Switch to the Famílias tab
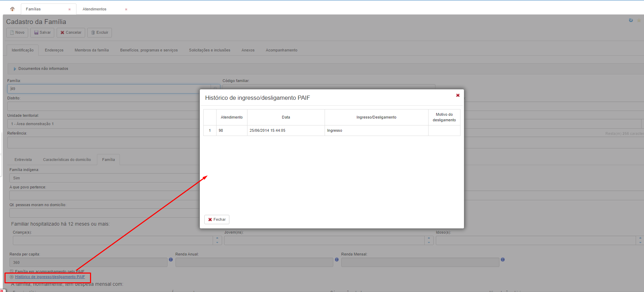The width and height of the screenshot is (644, 292). point(33,9)
